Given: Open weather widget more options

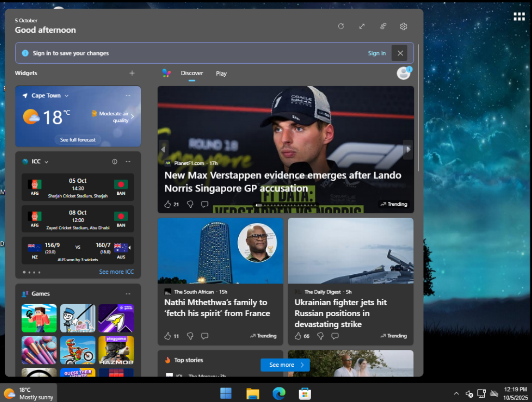Looking at the screenshot, I should click(128, 95).
